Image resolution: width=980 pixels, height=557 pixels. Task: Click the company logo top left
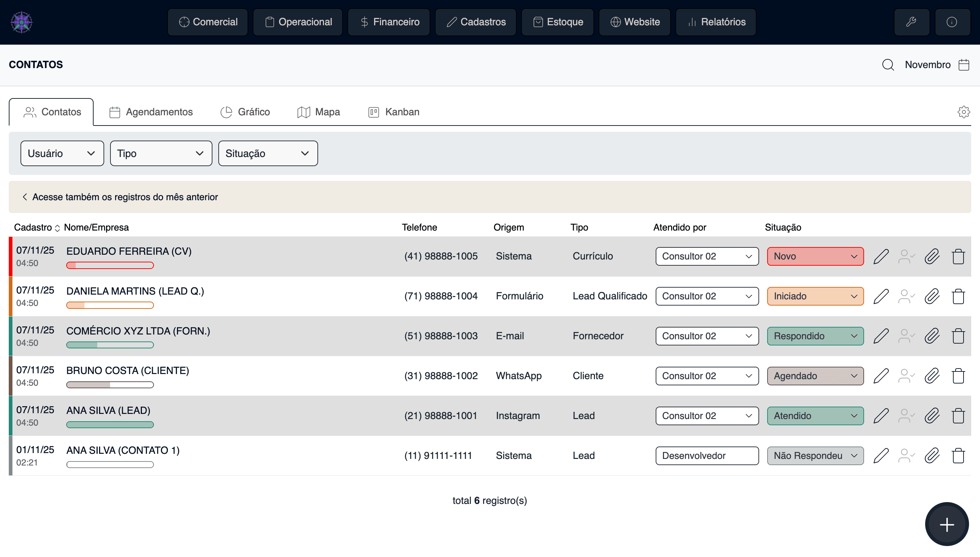[x=22, y=22]
